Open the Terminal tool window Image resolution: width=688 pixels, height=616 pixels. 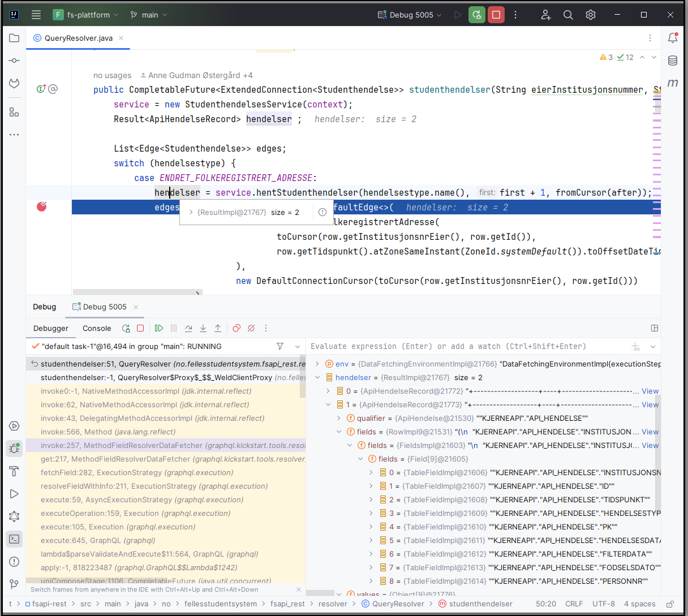point(14,539)
